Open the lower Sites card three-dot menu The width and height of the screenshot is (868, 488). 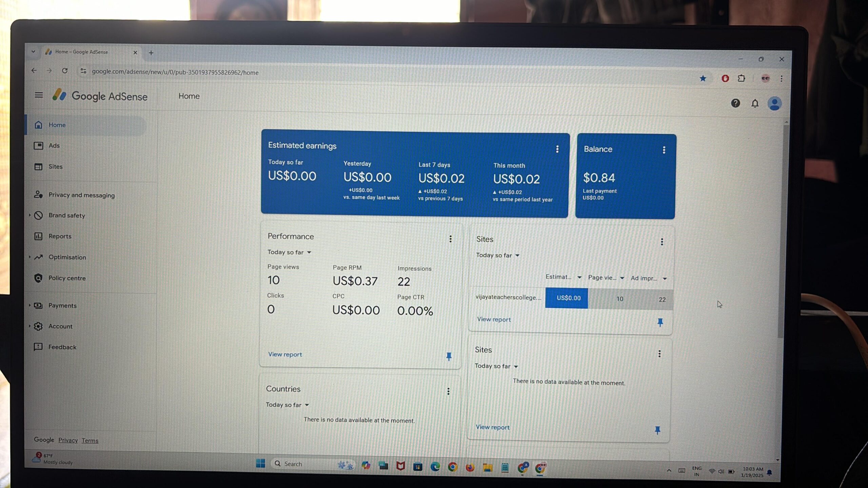coord(659,354)
